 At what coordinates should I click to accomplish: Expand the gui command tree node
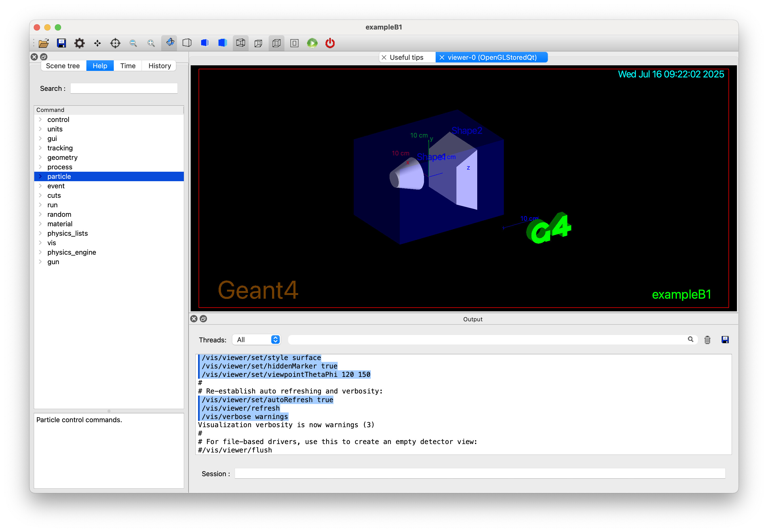pos(40,138)
